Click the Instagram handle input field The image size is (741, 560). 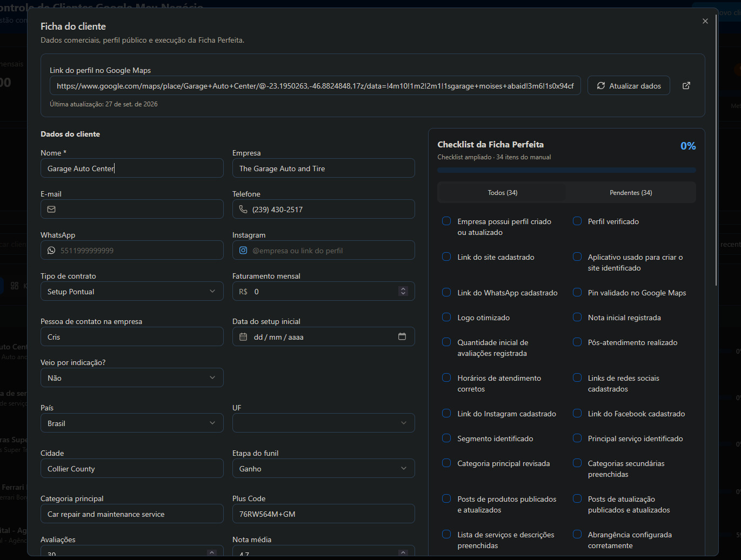(x=324, y=250)
